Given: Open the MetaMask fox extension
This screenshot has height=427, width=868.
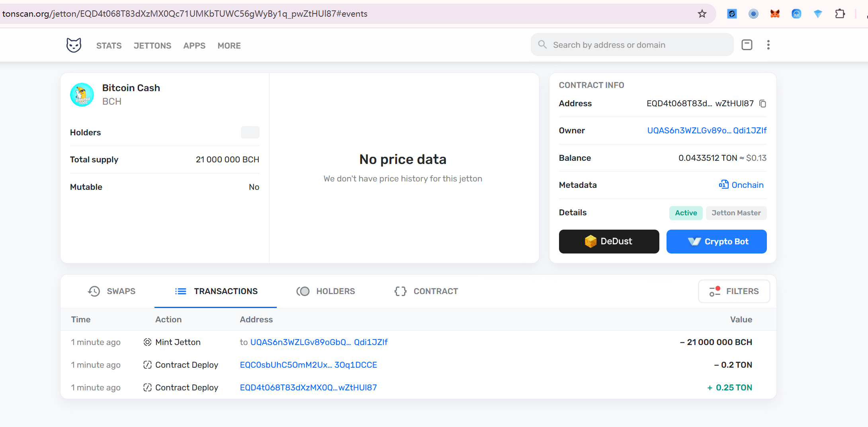Looking at the screenshot, I should (775, 14).
